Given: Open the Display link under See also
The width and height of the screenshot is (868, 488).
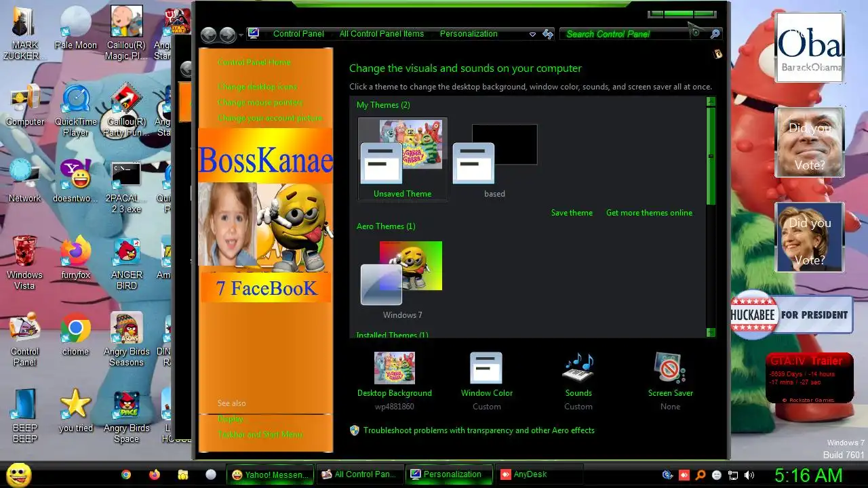Looking at the screenshot, I should (x=231, y=419).
